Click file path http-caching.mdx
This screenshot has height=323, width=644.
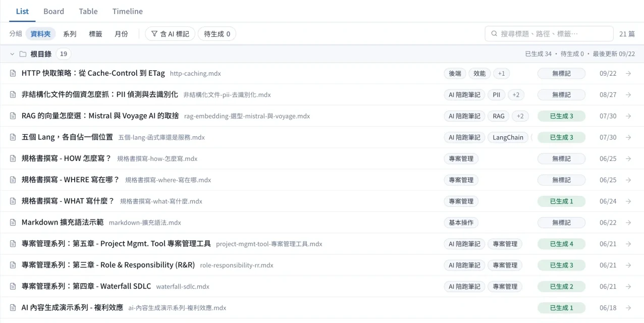(x=195, y=74)
